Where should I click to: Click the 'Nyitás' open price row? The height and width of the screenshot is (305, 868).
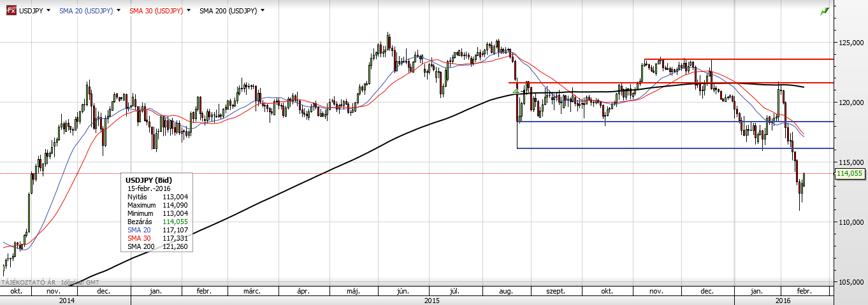coord(156,197)
